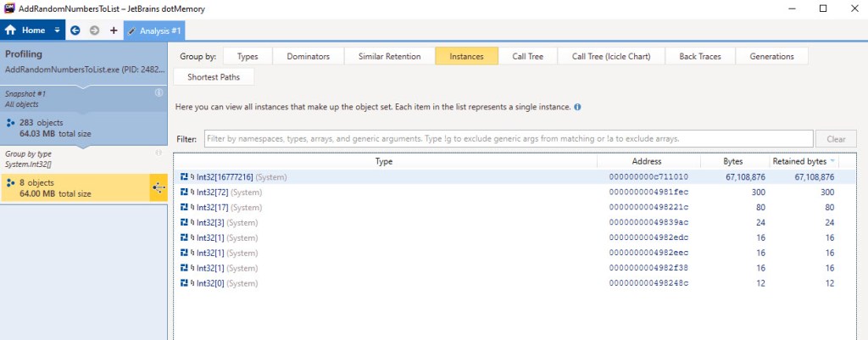Sort by the Retained bytes column header
868x340 pixels.
[802, 161]
